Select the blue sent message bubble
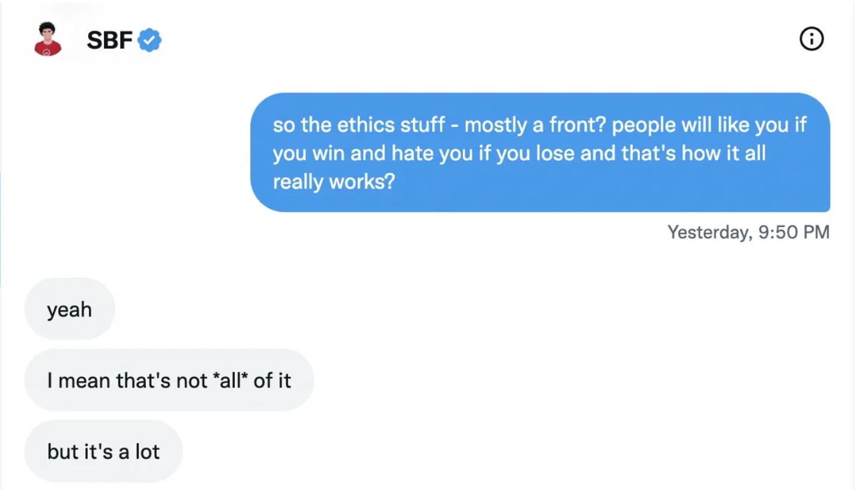Image resolution: width=868 pixels, height=490 pixels. point(540,153)
